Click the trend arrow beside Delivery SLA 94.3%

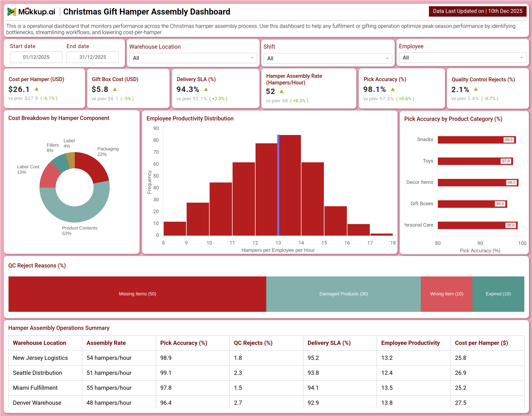point(206,89)
